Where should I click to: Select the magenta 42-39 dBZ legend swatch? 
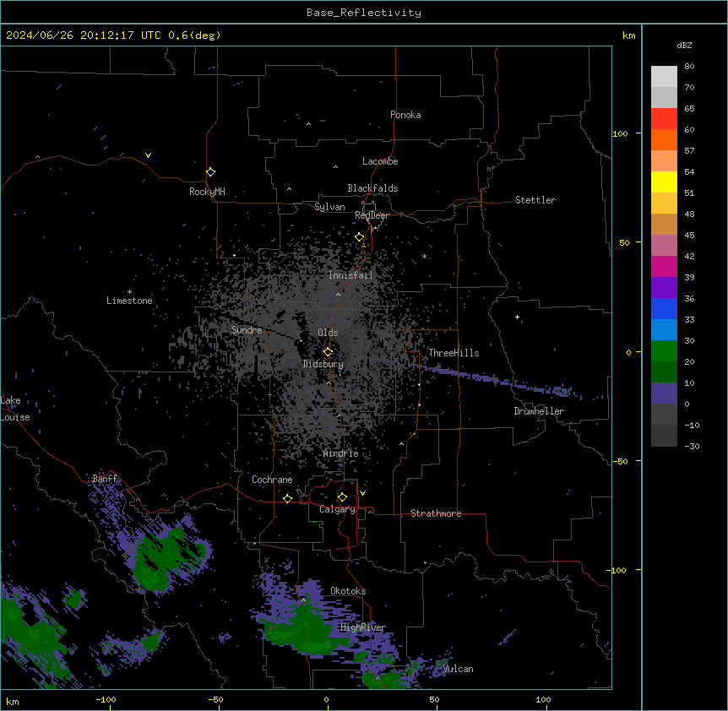click(664, 266)
